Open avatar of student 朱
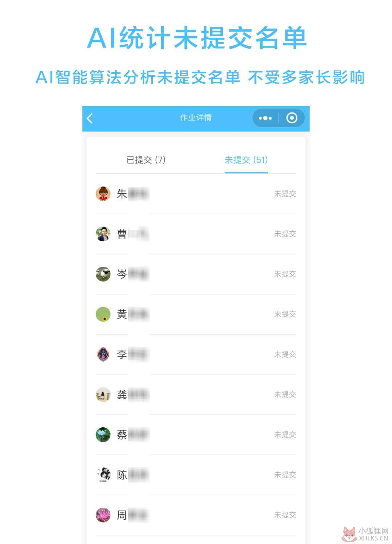 pyautogui.click(x=103, y=194)
